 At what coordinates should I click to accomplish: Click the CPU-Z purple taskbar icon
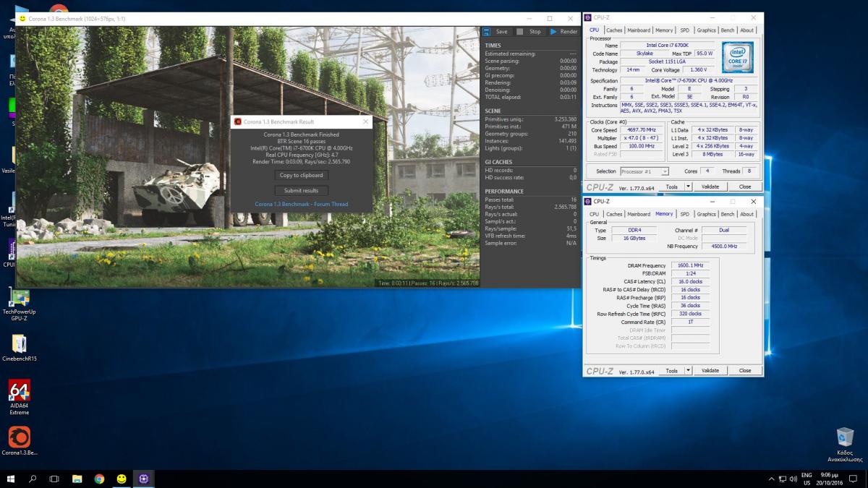click(144, 479)
